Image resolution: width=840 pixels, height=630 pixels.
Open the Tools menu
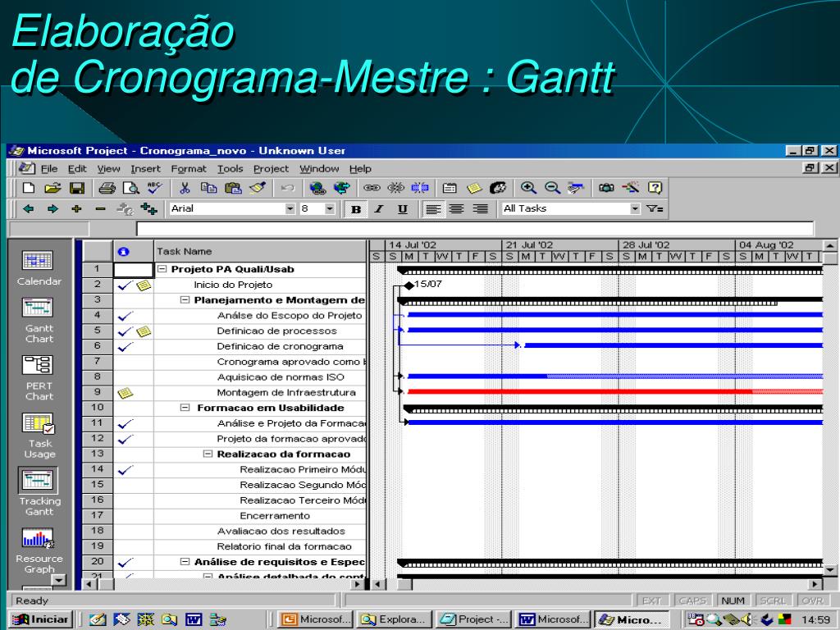pos(231,169)
